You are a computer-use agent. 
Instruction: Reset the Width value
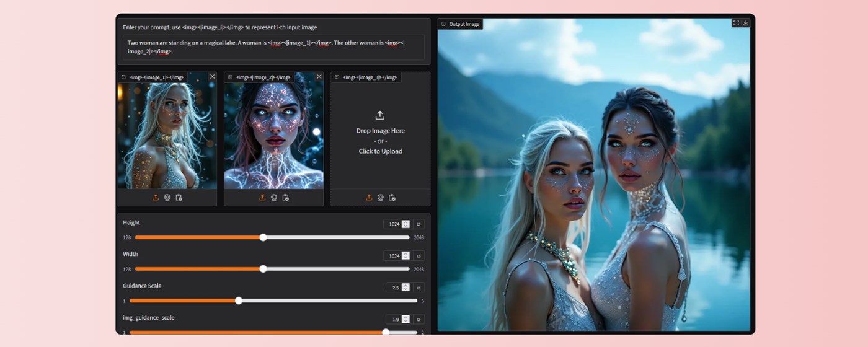click(x=418, y=255)
